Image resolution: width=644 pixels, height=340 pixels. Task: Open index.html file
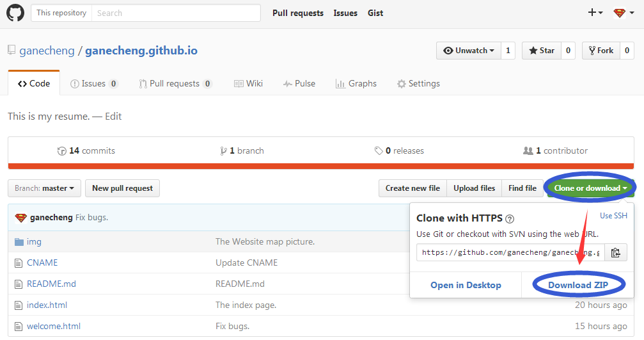click(47, 305)
